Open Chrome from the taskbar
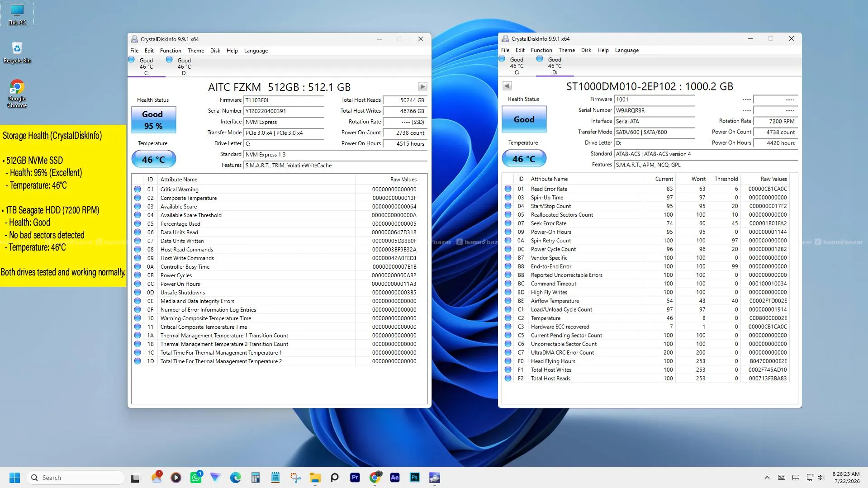This screenshot has width=868, height=488. pos(375,478)
